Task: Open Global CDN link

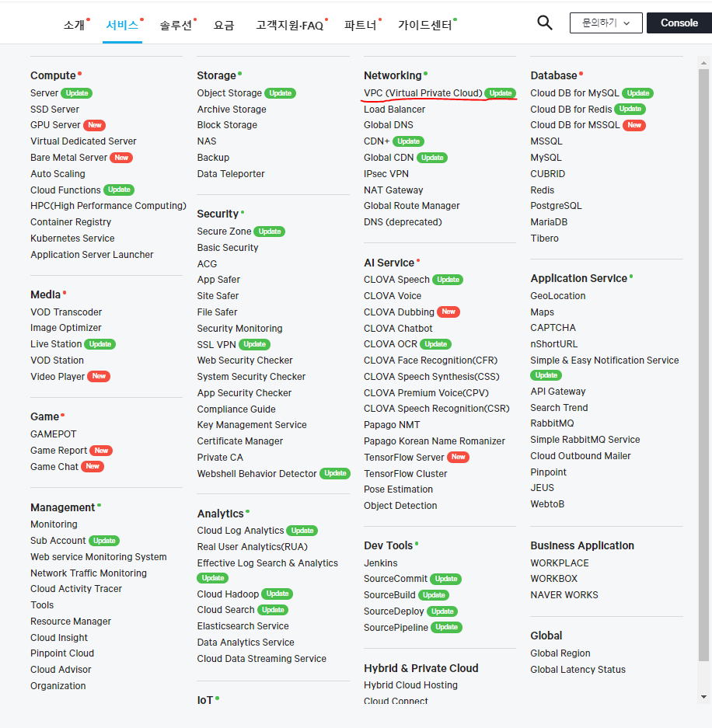Action: pyautogui.click(x=389, y=158)
